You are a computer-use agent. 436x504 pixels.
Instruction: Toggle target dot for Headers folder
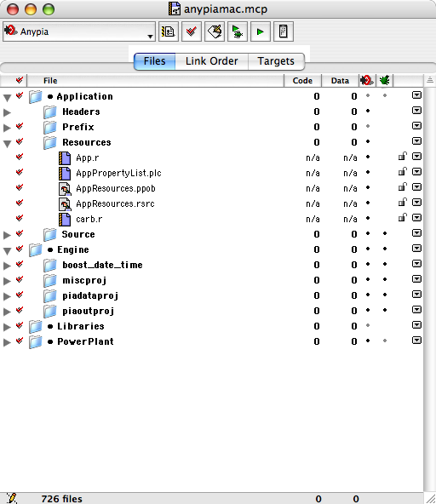pos(368,111)
